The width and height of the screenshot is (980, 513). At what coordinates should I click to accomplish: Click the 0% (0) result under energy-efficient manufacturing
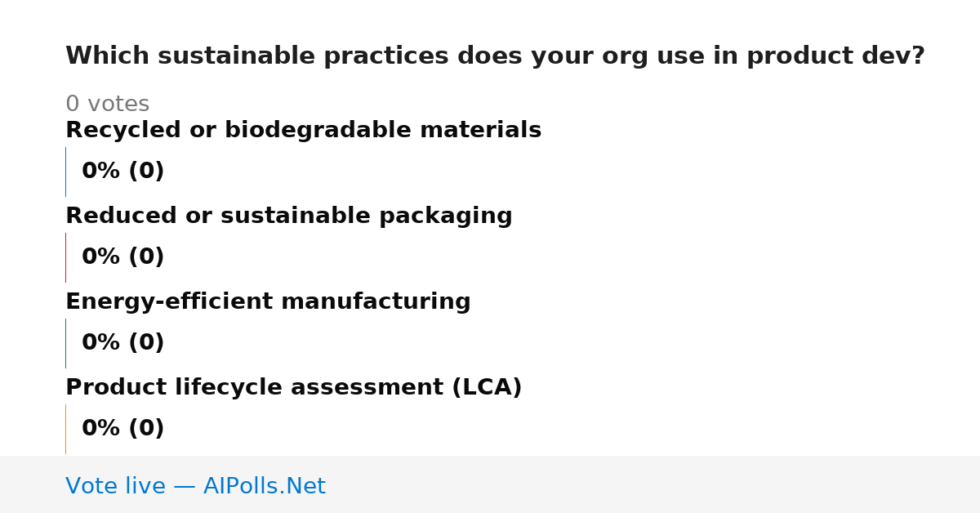(x=122, y=343)
